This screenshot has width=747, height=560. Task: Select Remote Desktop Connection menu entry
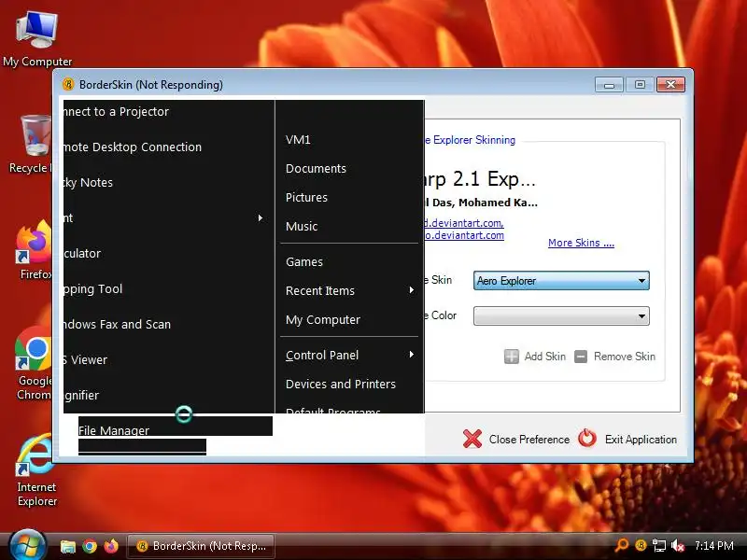[169, 147]
